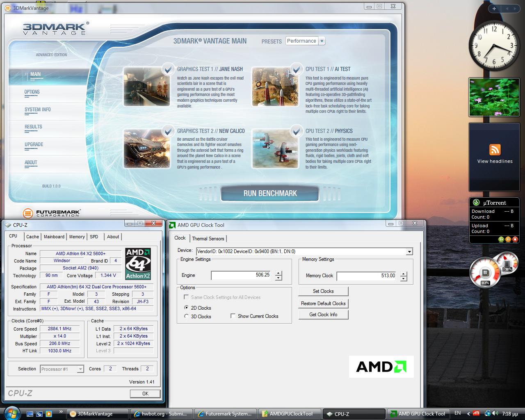Click Show Desktop quick launch icon
The width and height of the screenshot is (525, 420).
pos(30,413)
